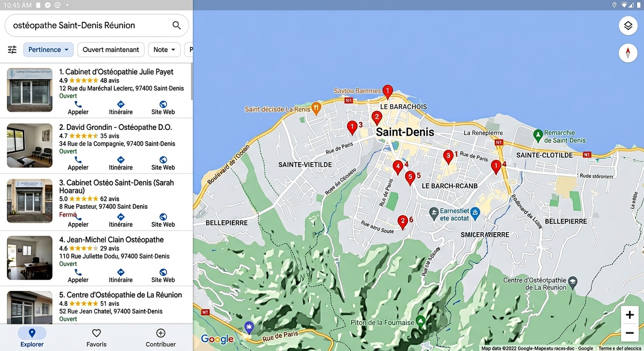Click the Fermé status of Sarah Hoarau

[x=68, y=215]
